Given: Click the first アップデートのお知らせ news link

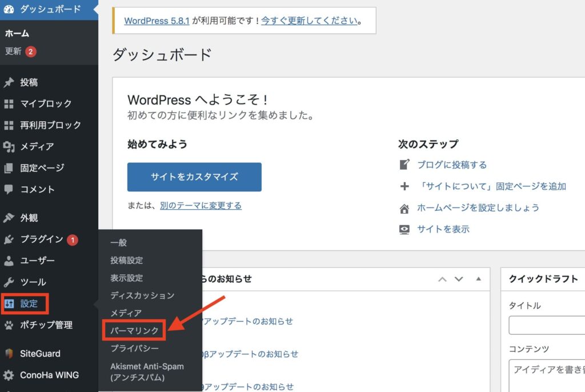Looking at the screenshot, I should coord(248,321).
